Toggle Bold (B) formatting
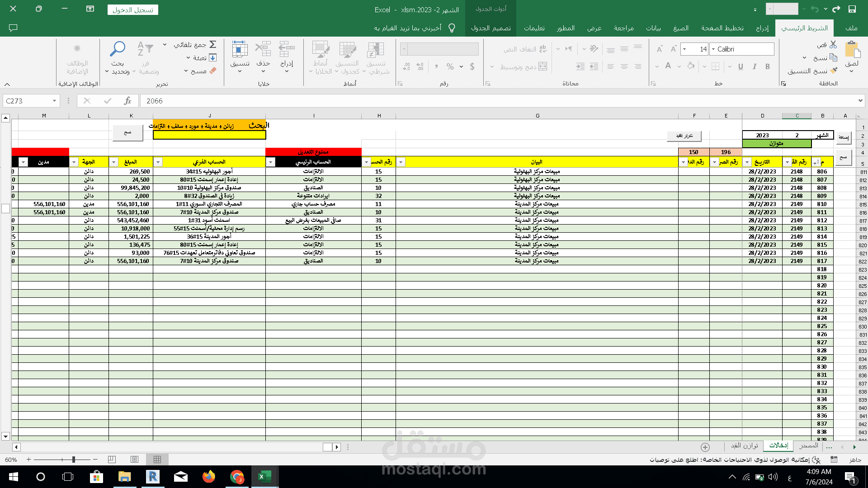The height and width of the screenshot is (488, 868). pos(768,66)
